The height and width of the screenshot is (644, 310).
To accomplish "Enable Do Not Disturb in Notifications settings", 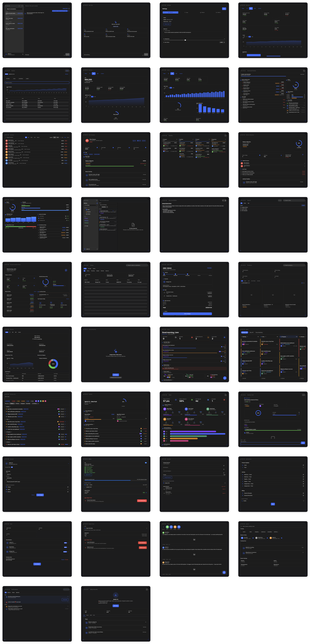I will 303,501.
